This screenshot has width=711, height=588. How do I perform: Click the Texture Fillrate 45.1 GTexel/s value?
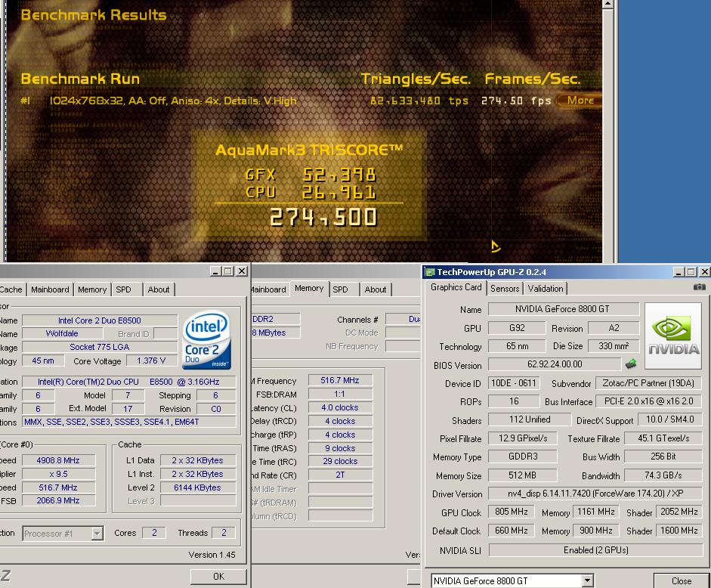[663, 438]
